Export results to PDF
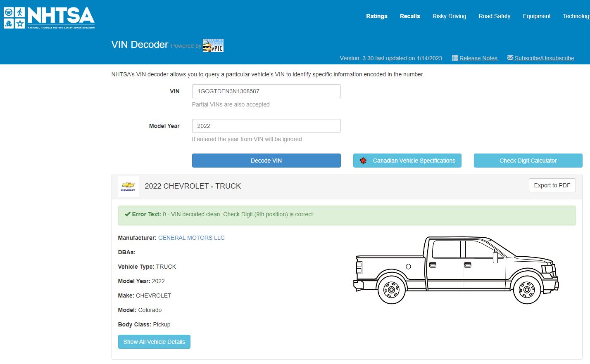The width and height of the screenshot is (590, 364). 552,185
